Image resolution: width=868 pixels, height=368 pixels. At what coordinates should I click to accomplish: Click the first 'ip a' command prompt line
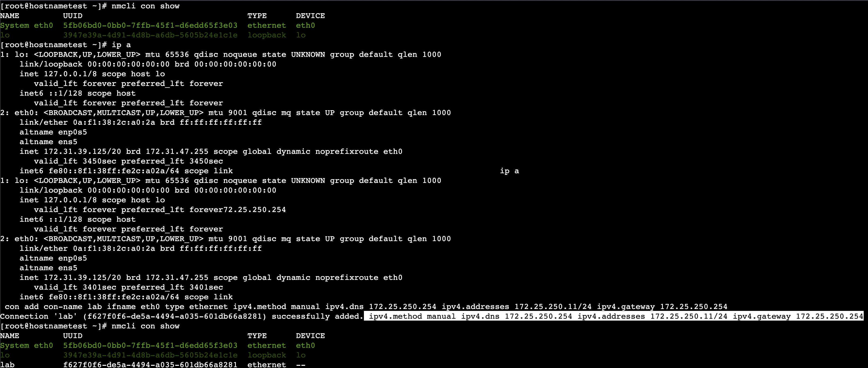(121, 45)
